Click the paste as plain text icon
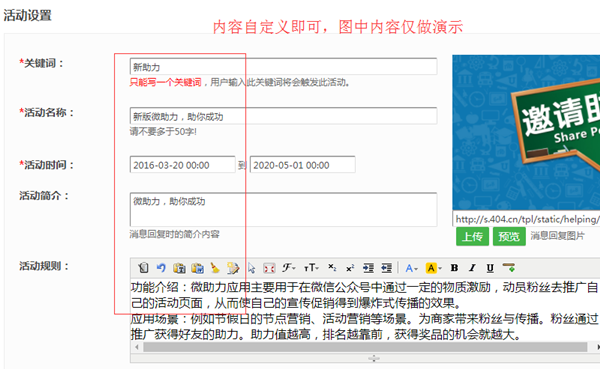 coord(179,268)
